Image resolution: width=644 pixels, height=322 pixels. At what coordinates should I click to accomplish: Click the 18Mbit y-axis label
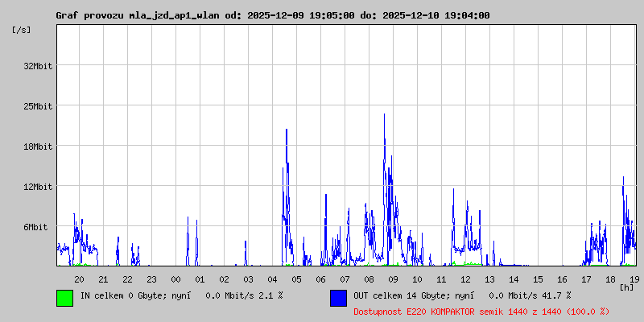pos(38,147)
